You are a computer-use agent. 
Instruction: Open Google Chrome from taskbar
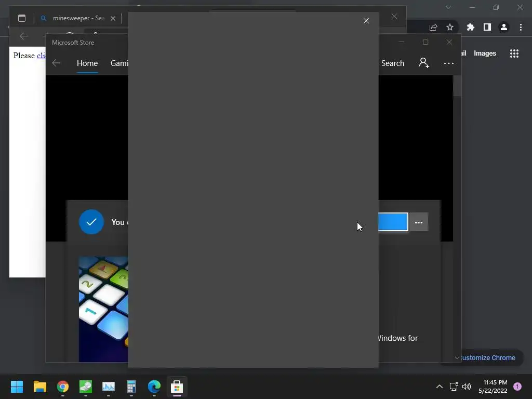click(x=63, y=387)
